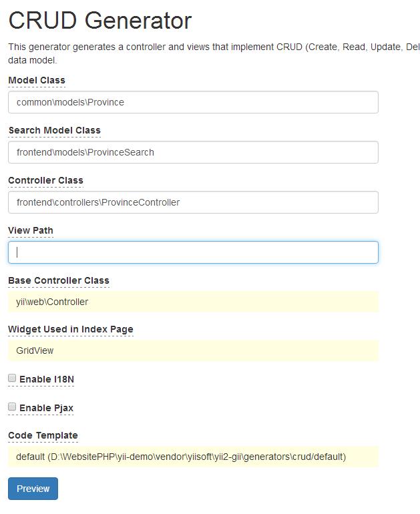
Task: Click the blue Preview button
Action: tap(33, 489)
